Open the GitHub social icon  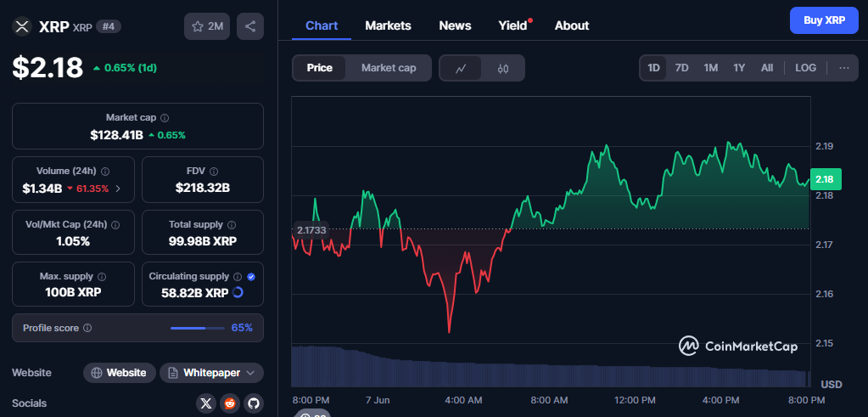(x=253, y=403)
